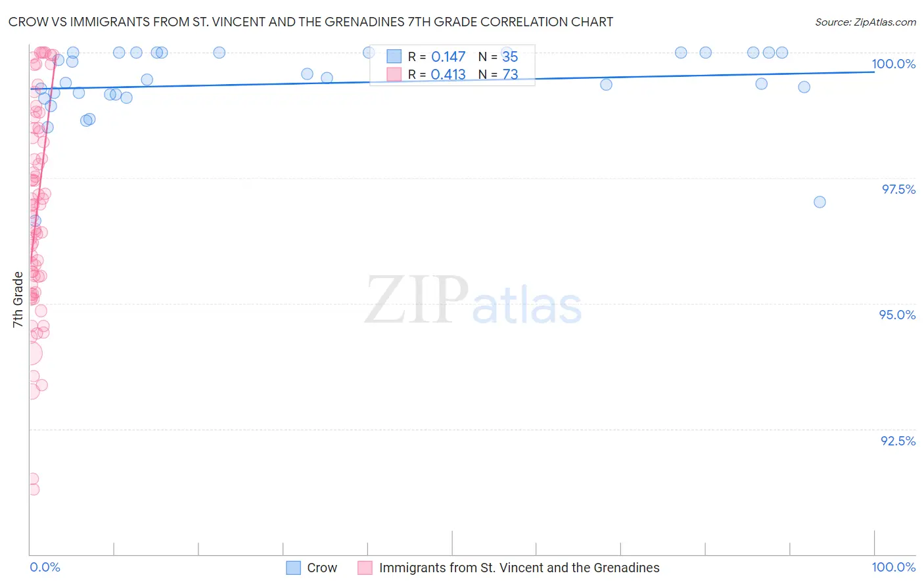This screenshot has height=586, width=924.
Task: Click the lowest pink data point near 91%
Action: click(33, 489)
